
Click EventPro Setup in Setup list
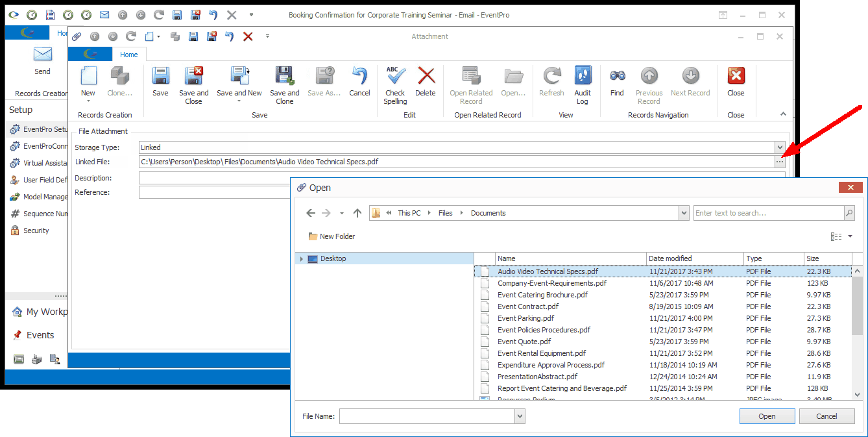click(39, 129)
